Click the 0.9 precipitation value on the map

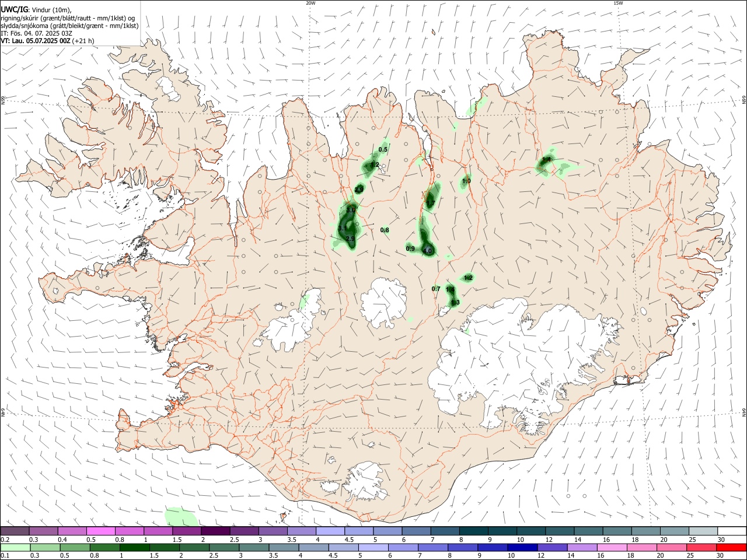(410, 249)
